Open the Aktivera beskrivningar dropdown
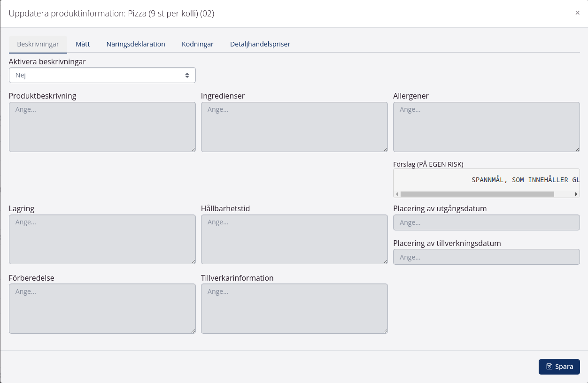The width and height of the screenshot is (588, 383). coord(102,75)
